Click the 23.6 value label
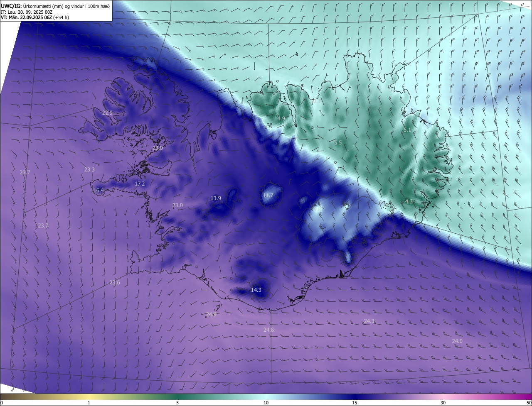 click(115, 282)
